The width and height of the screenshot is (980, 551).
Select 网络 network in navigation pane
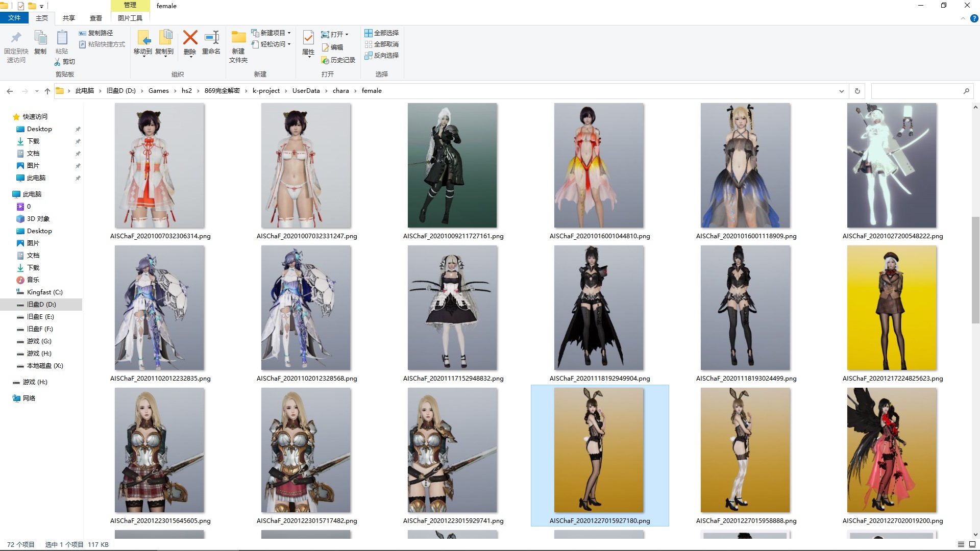[x=29, y=398]
